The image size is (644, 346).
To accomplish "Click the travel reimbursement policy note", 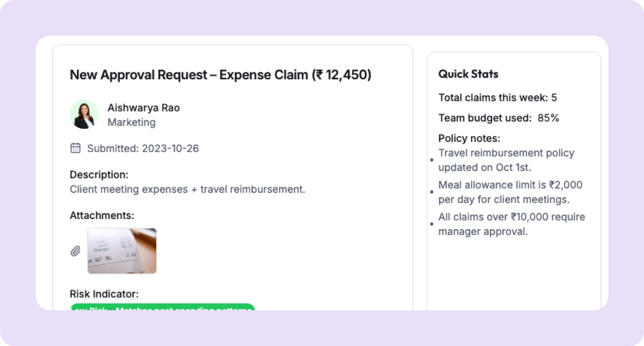I will (506, 160).
